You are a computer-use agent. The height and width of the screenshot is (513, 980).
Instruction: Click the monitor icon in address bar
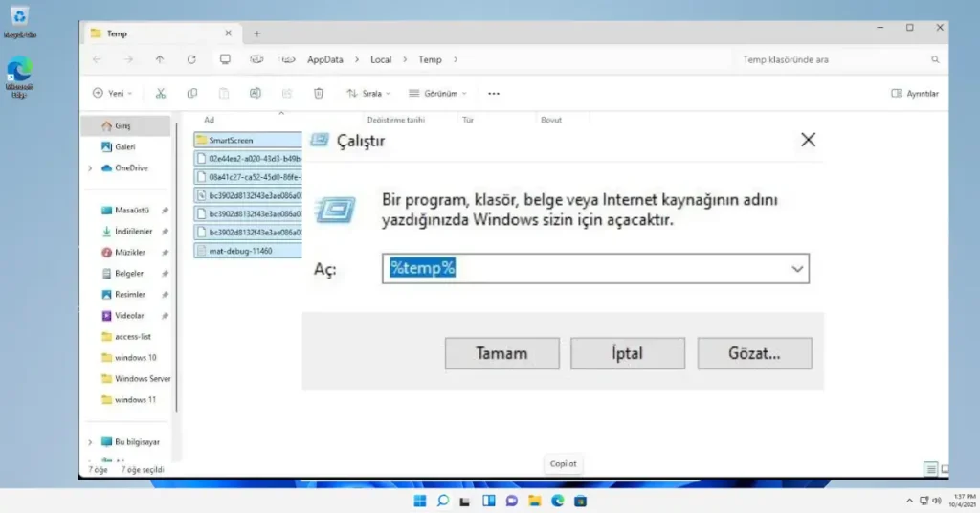tap(225, 59)
